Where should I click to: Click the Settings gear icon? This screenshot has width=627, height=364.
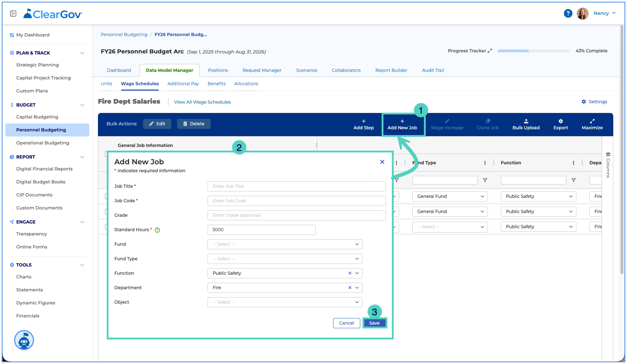point(584,102)
